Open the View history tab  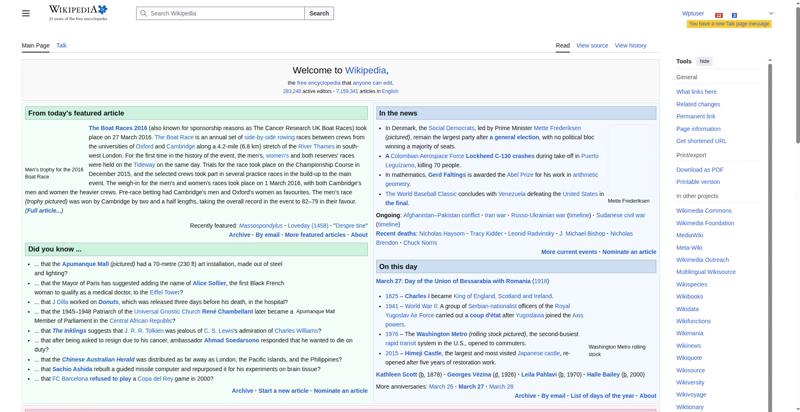click(630, 45)
